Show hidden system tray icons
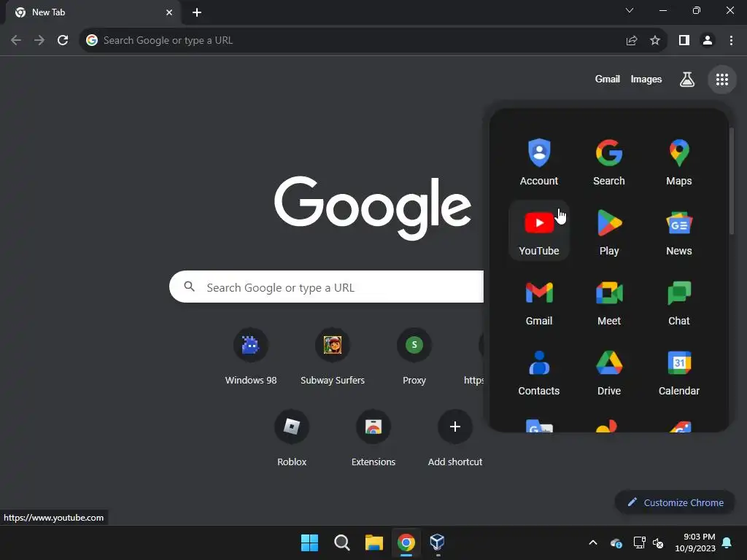This screenshot has height=560, width=747. (x=593, y=542)
